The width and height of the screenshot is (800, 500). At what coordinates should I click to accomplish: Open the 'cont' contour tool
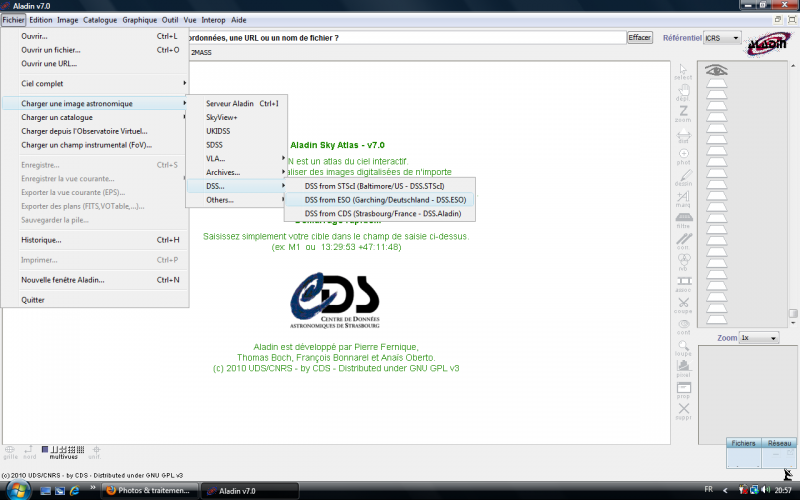click(x=683, y=327)
